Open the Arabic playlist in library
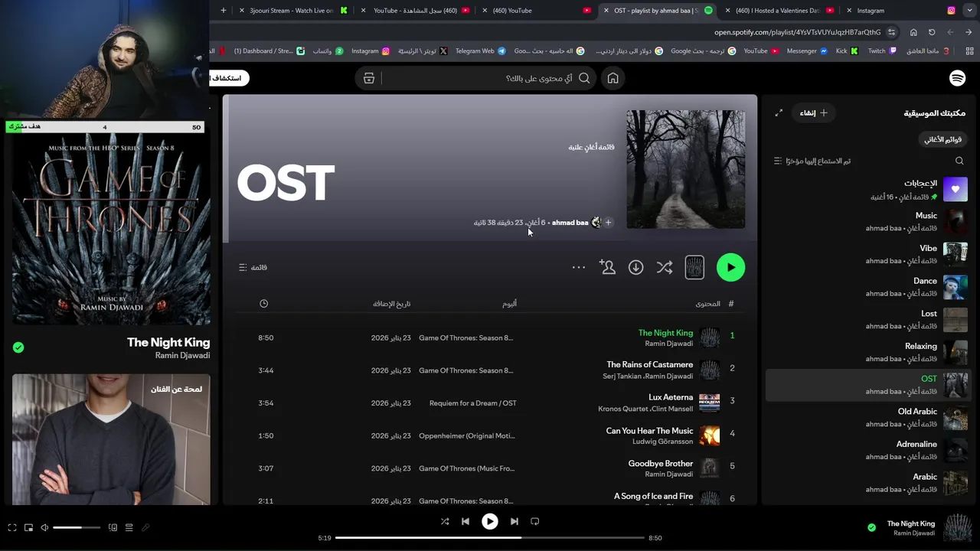 coord(867,483)
